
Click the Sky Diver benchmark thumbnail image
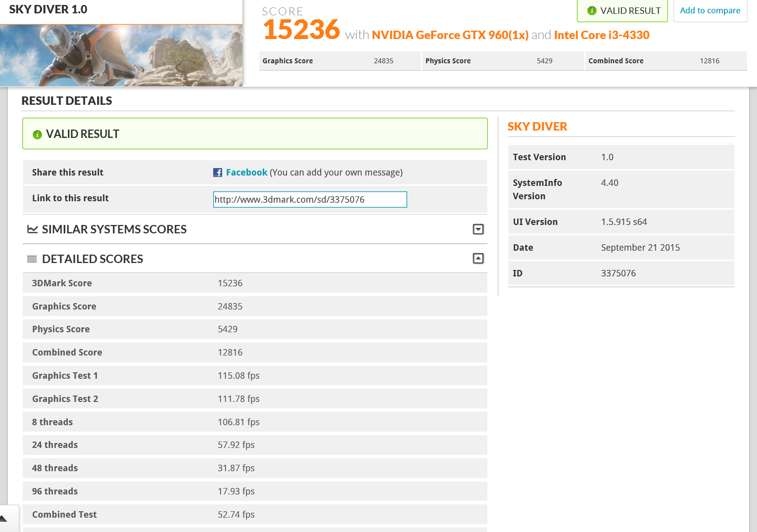pos(121,55)
